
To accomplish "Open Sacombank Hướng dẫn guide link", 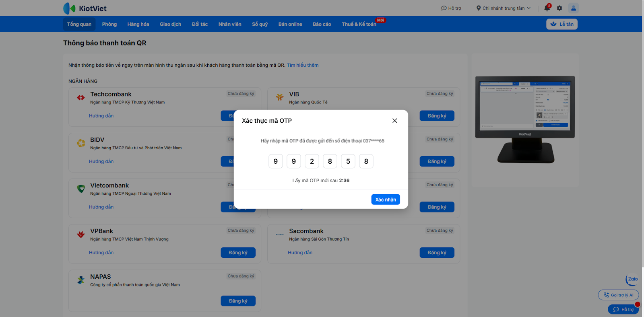I will pyautogui.click(x=300, y=253).
